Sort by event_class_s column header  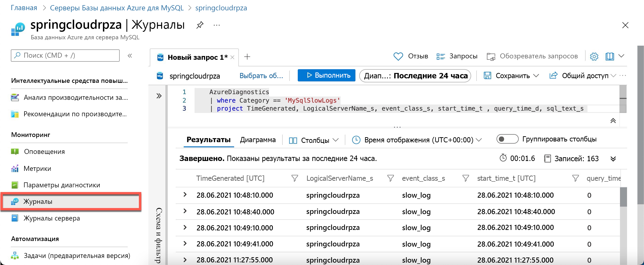click(x=423, y=178)
